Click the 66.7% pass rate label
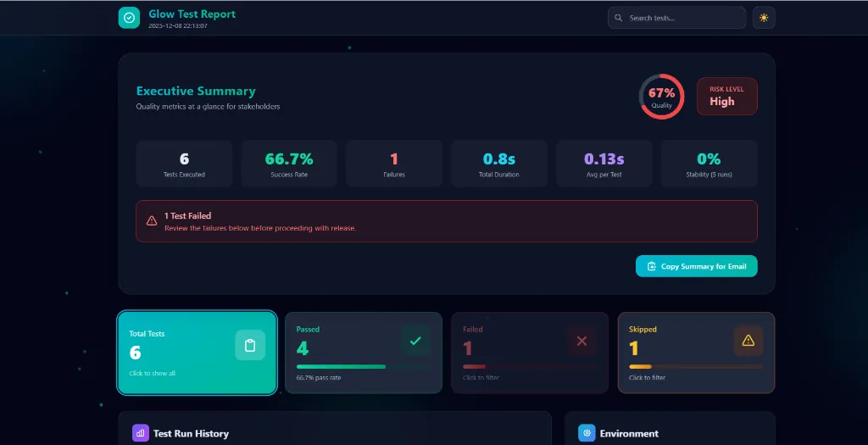Screen dimensions: 868x445 (319, 378)
